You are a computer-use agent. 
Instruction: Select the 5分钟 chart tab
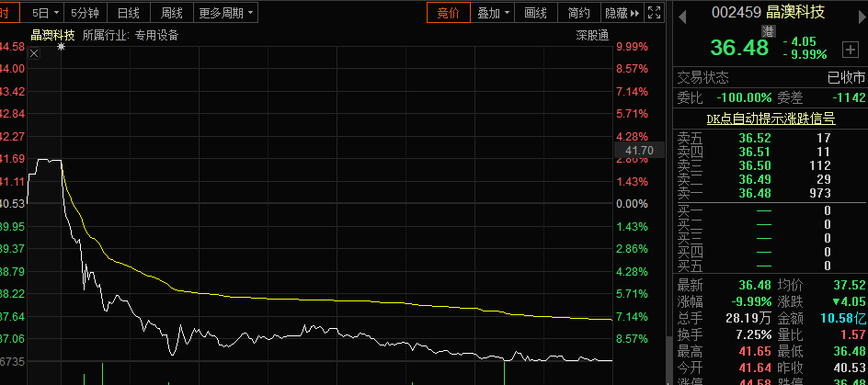pyautogui.click(x=86, y=13)
